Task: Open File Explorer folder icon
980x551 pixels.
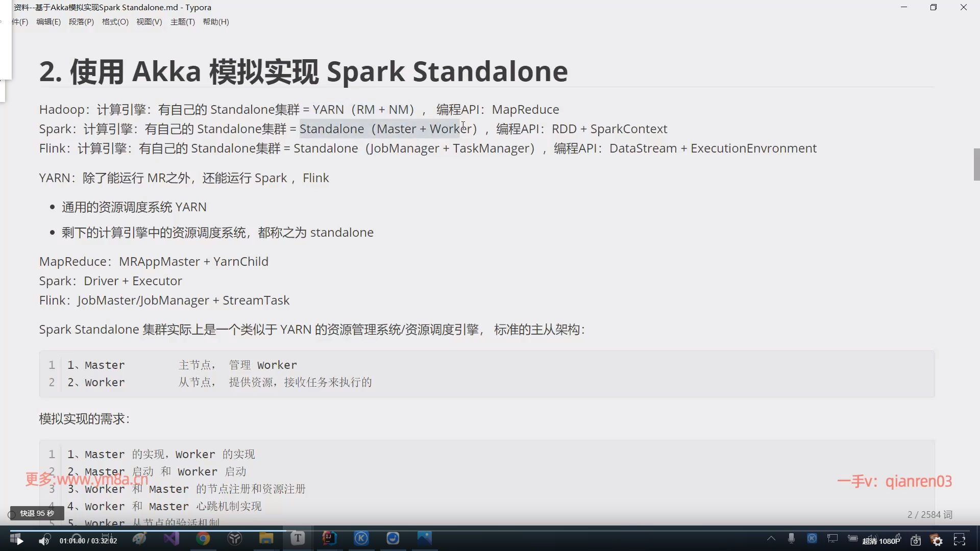Action: point(266,538)
